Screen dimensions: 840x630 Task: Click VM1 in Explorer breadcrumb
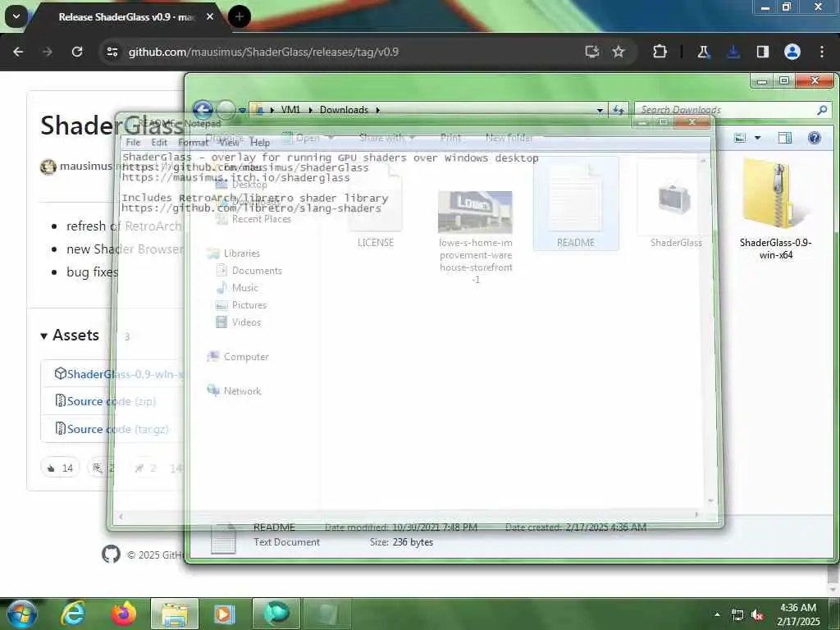[x=290, y=110]
